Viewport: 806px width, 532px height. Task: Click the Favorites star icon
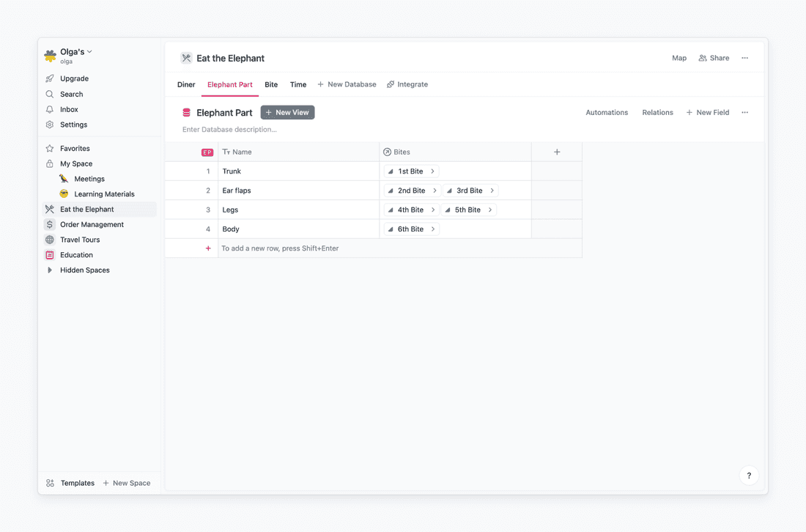[50, 149]
